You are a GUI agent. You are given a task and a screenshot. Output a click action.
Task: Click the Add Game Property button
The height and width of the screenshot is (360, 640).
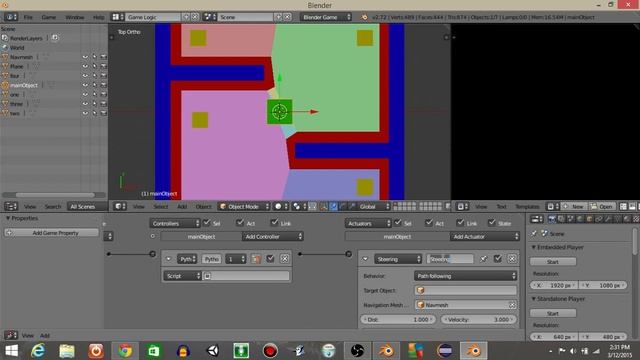pos(51,233)
